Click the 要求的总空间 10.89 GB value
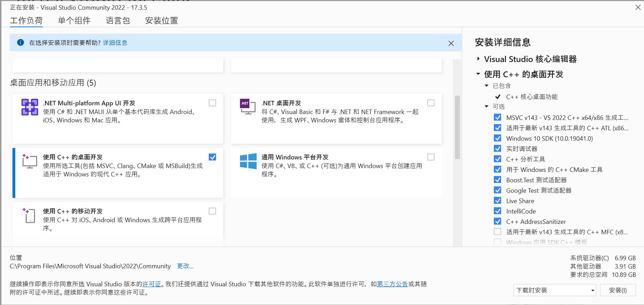 pos(624,274)
